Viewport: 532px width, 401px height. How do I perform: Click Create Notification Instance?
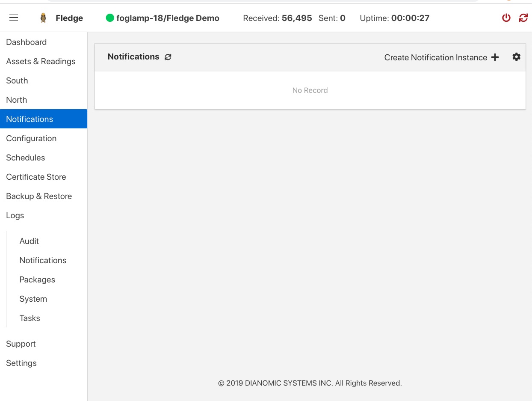[x=436, y=57]
